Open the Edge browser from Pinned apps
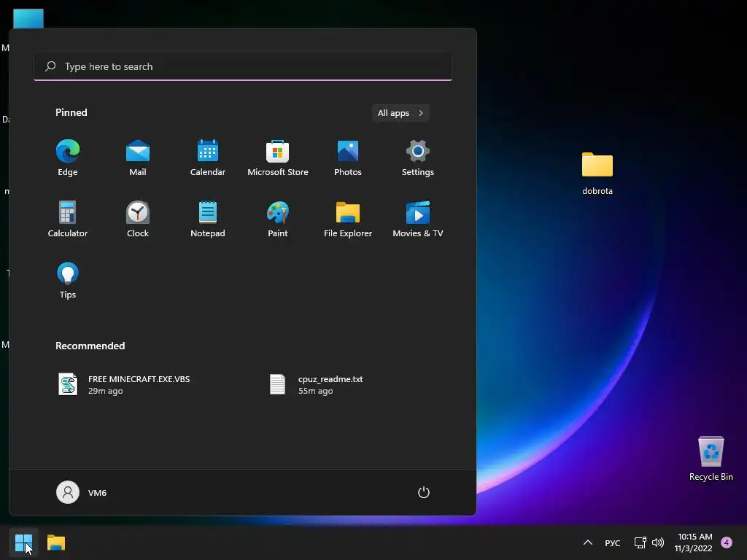This screenshot has height=560, width=747. (x=68, y=157)
